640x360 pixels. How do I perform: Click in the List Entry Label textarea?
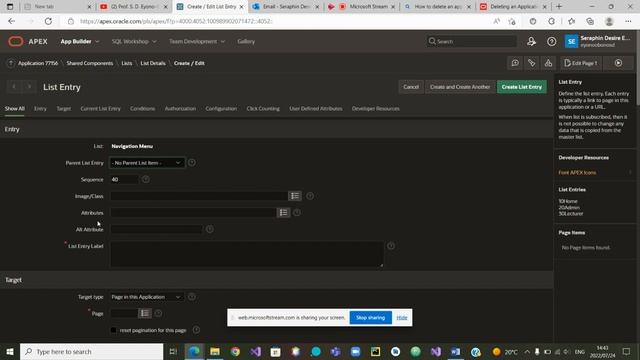point(247,254)
